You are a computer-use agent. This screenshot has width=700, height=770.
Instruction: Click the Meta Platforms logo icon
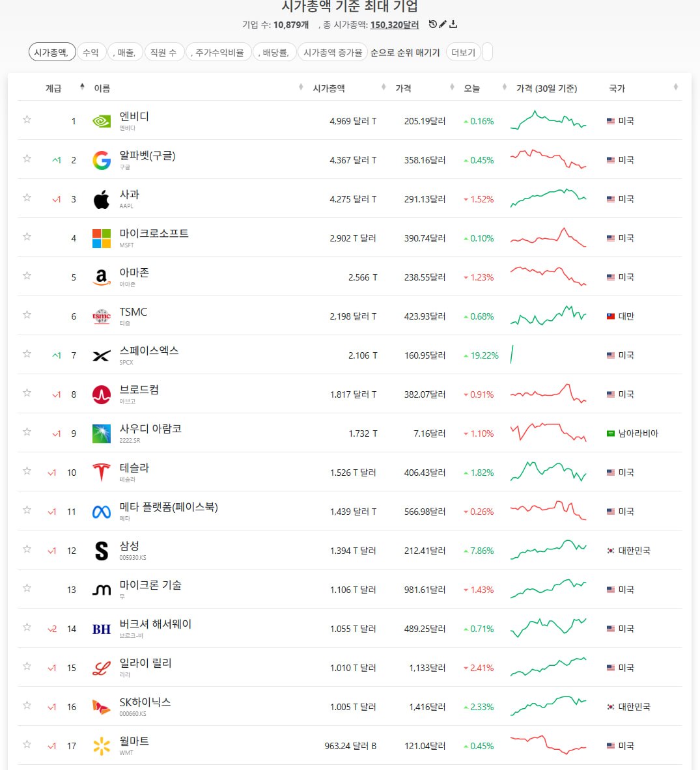click(x=102, y=512)
